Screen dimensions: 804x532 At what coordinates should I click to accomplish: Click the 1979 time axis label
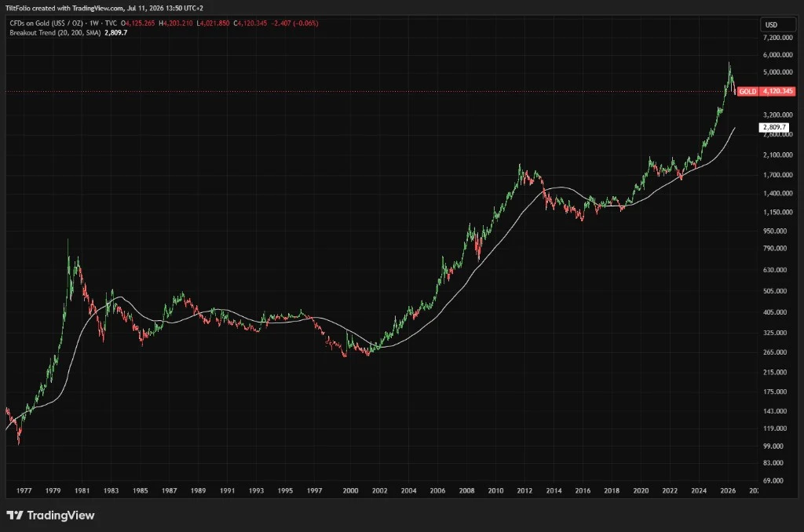tap(53, 490)
